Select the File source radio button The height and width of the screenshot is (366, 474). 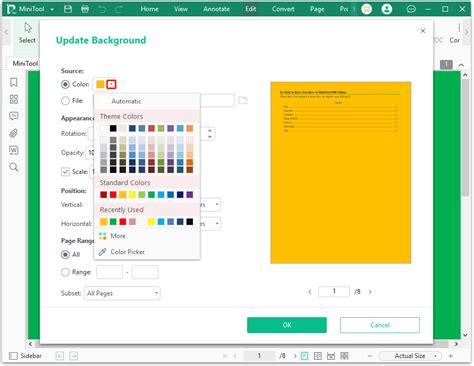coord(65,101)
